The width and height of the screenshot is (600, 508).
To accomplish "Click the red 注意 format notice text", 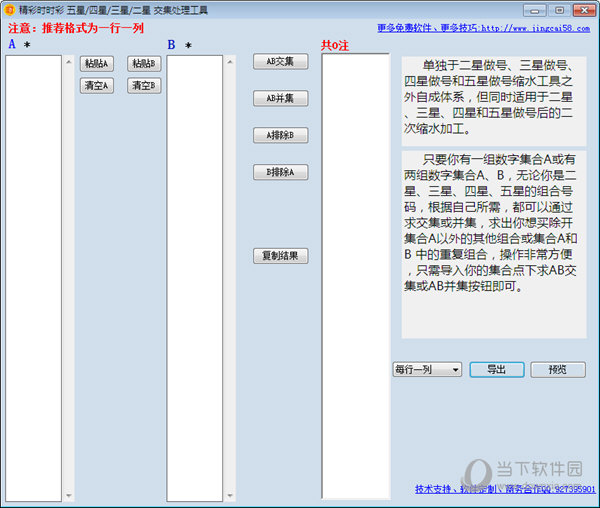I will click(x=76, y=28).
